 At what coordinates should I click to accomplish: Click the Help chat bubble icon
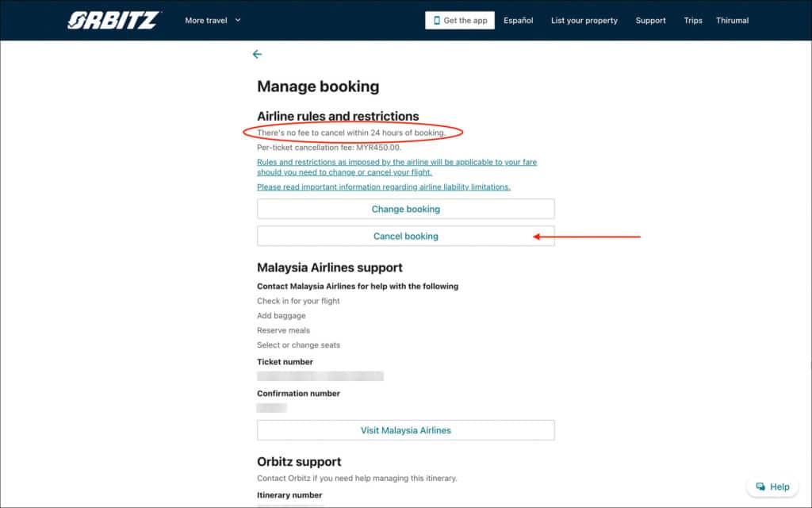[x=760, y=487]
